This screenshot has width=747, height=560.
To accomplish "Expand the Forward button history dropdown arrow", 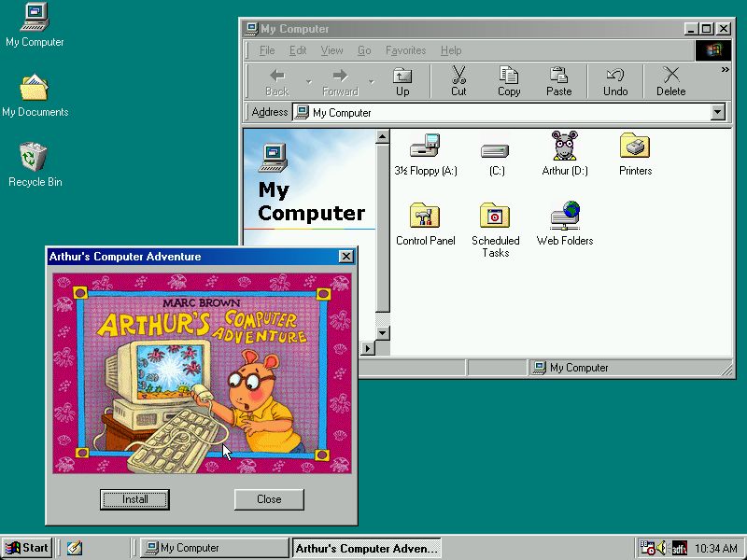I will click(x=371, y=82).
